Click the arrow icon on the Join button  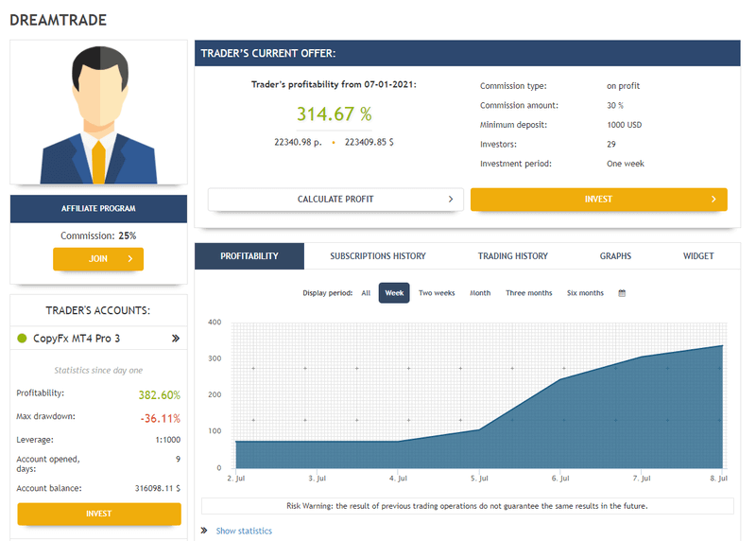coord(130,258)
